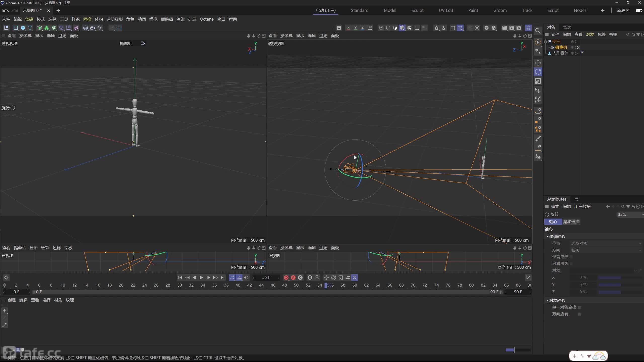Toggle the 新界面 new layout switch
The image size is (644, 362).
coord(639,11)
